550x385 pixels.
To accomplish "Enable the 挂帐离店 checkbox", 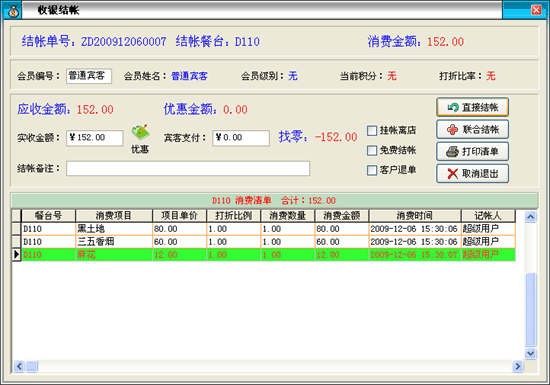I will [372, 130].
